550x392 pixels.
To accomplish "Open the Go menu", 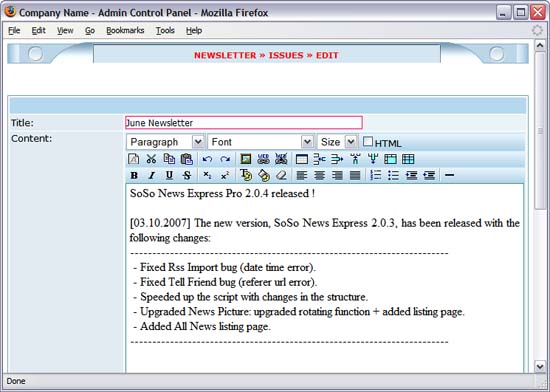I will (x=90, y=31).
